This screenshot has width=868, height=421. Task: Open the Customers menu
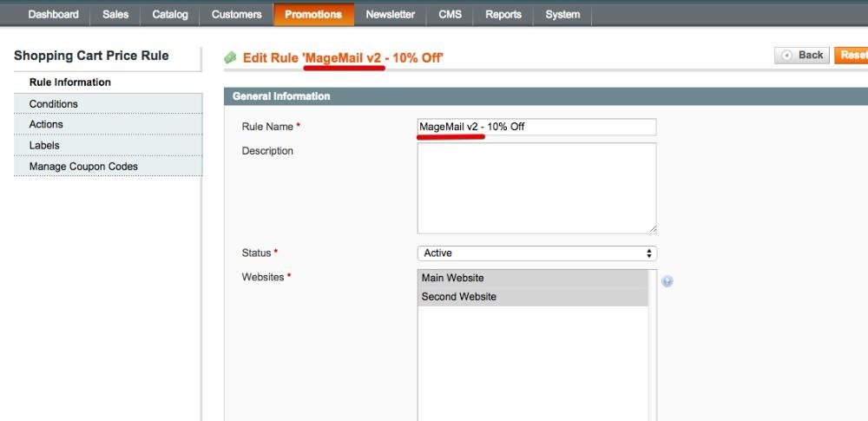coord(236,15)
